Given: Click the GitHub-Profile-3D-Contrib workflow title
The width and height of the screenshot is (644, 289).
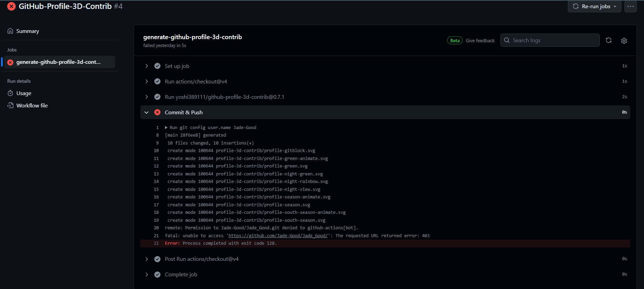Looking at the screenshot, I should [x=65, y=6].
